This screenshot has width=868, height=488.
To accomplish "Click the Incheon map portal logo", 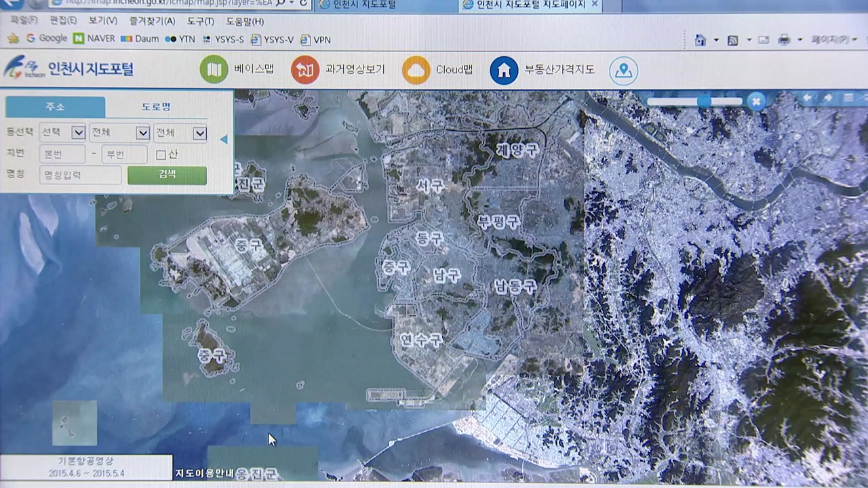I will click(x=68, y=68).
